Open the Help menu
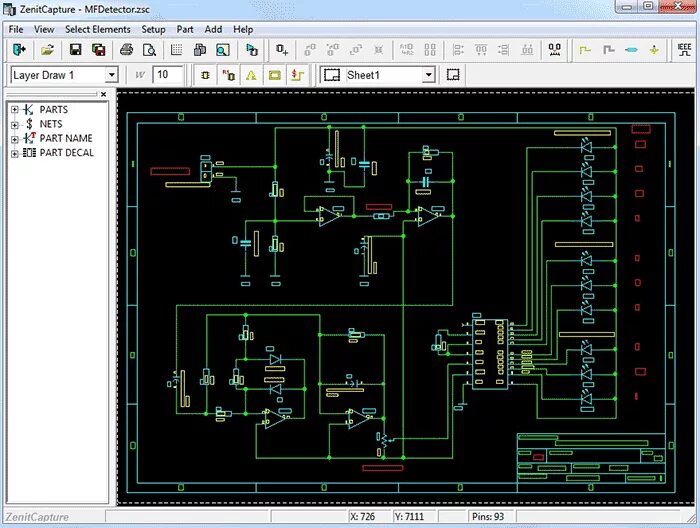 point(243,29)
